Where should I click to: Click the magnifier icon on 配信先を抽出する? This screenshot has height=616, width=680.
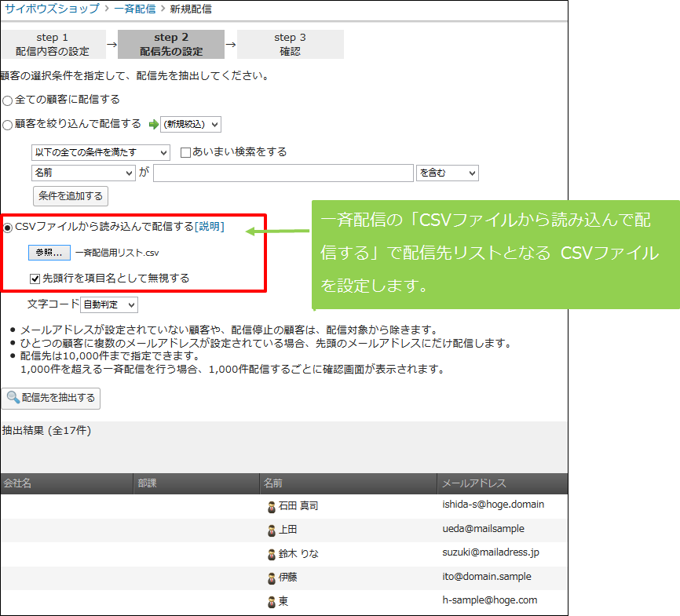pos(13,398)
